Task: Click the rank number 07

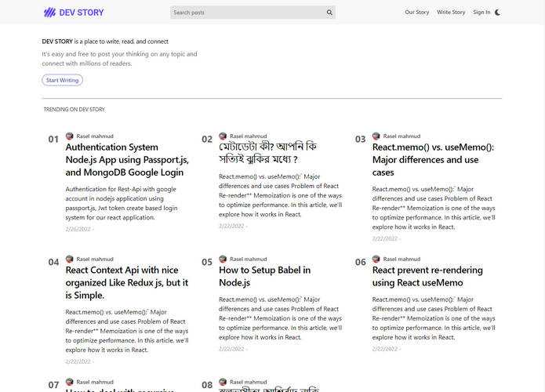Action: [x=53, y=385]
